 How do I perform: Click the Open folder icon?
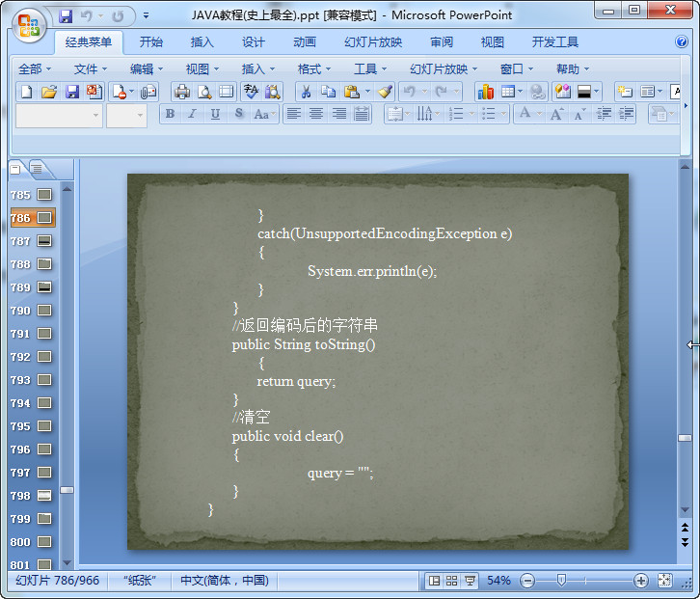pyautogui.click(x=49, y=92)
